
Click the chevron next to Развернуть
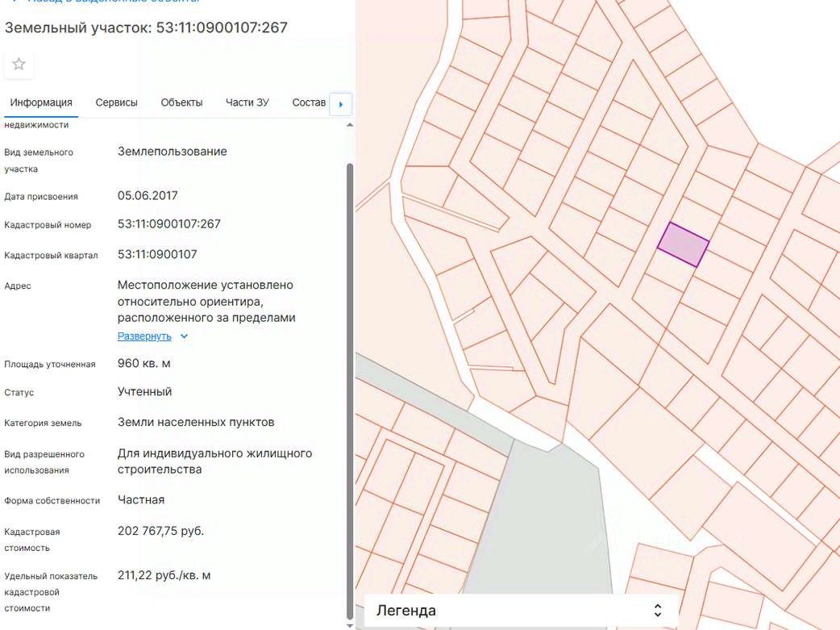point(184,336)
